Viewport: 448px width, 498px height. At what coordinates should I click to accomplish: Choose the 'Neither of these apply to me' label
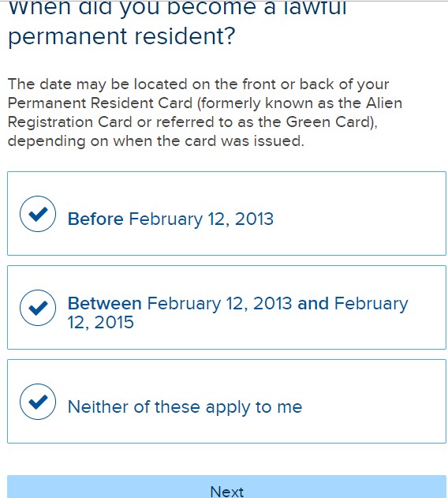185,407
